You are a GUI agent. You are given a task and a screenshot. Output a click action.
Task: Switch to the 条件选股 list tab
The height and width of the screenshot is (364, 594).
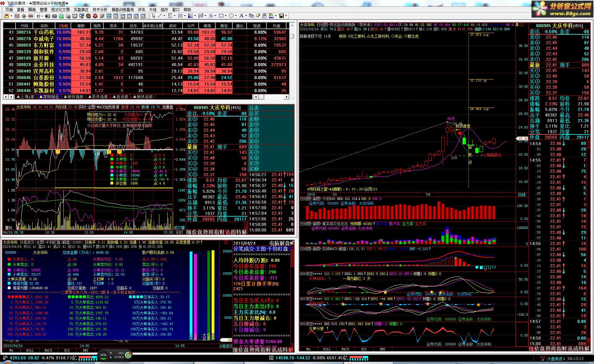98,97
